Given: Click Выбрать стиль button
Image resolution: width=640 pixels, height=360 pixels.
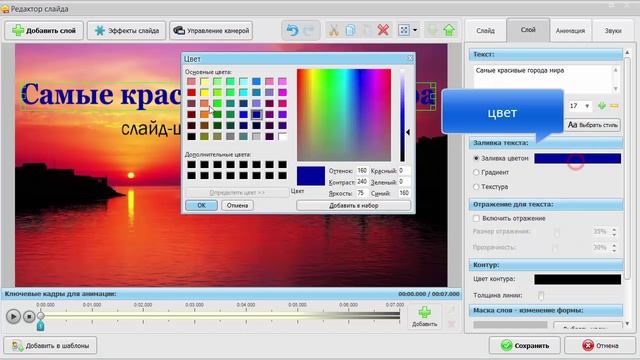Looking at the screenshot, I should pyautogui.click(x=593, y=125).
